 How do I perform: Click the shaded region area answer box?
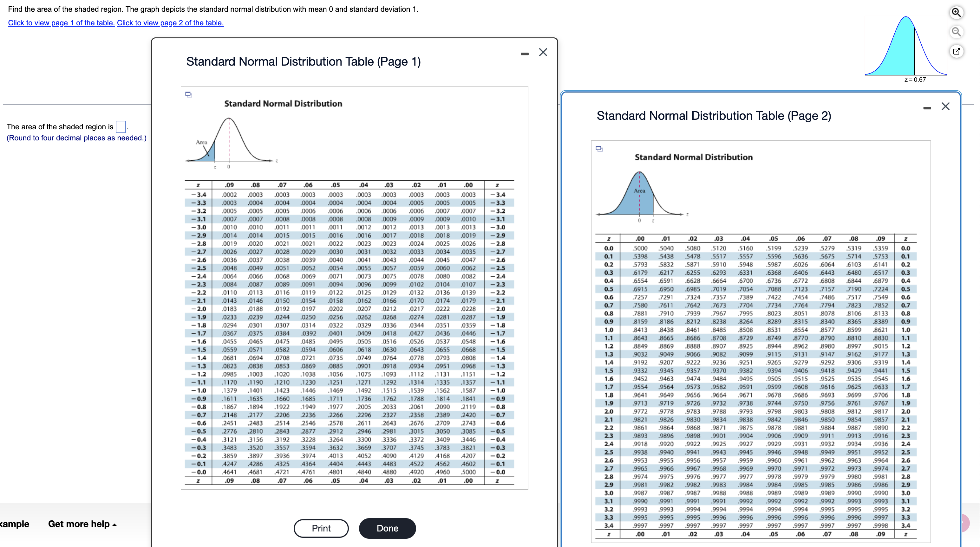tap(121, 126)
